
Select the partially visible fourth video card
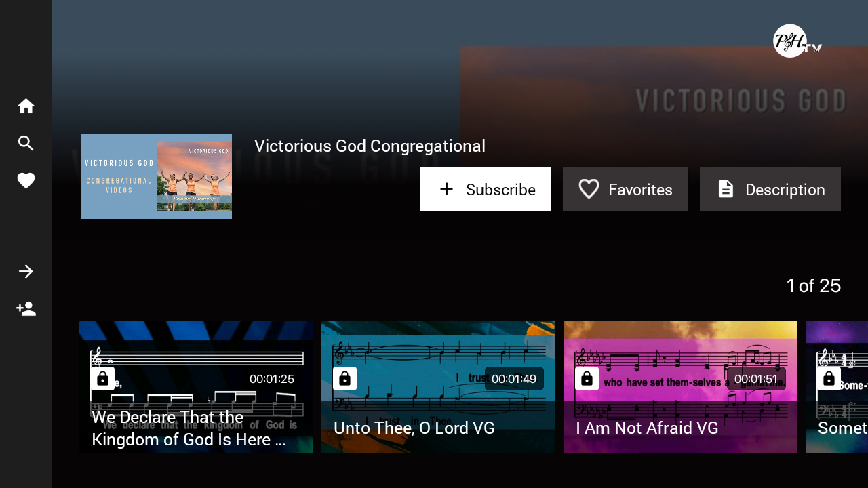click(x=837, y=387)
